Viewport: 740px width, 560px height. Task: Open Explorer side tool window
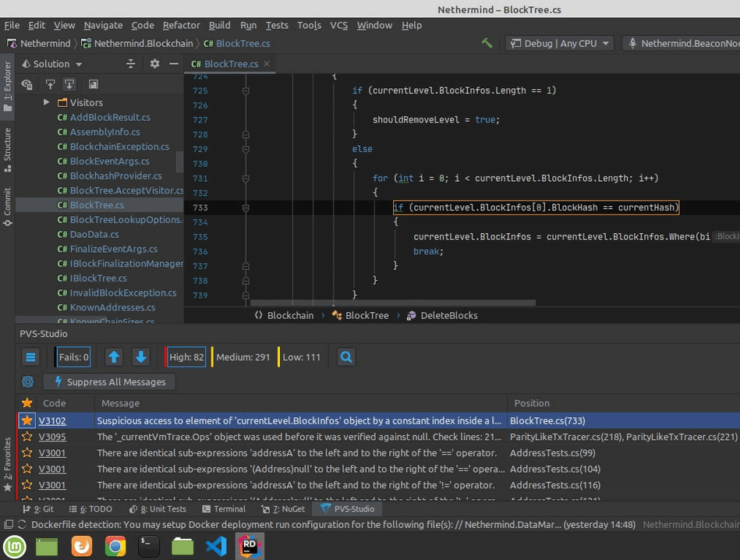[8, 87]
